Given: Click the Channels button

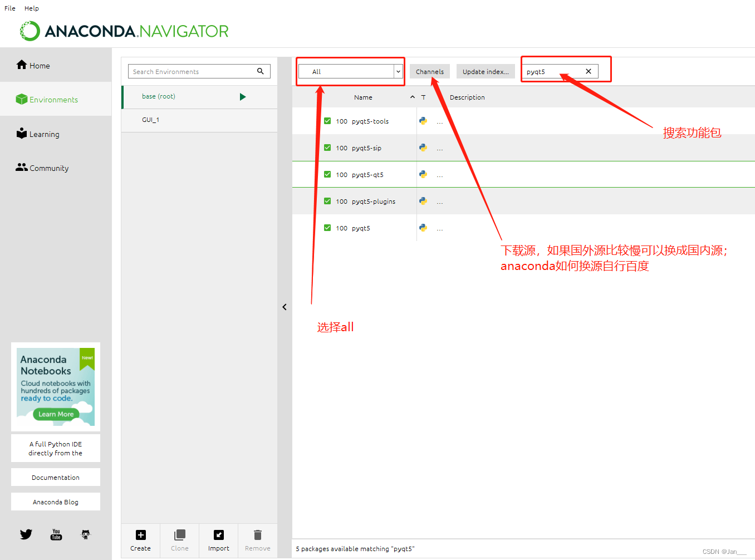Looking at the screenshot, I should (x=430, y=71).
